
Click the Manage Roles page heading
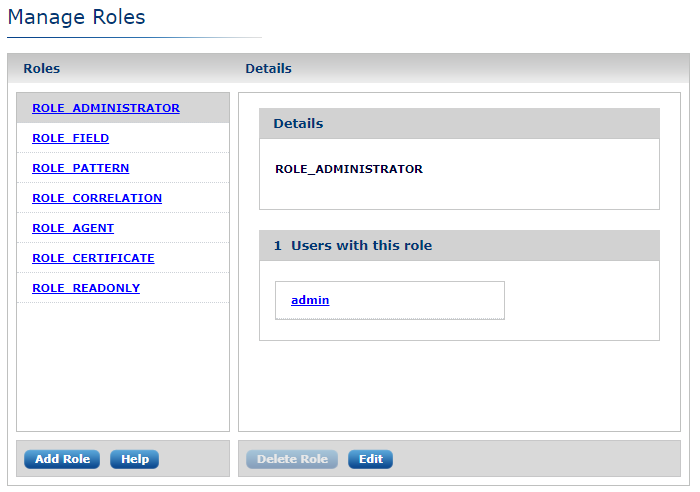(76, 17)
